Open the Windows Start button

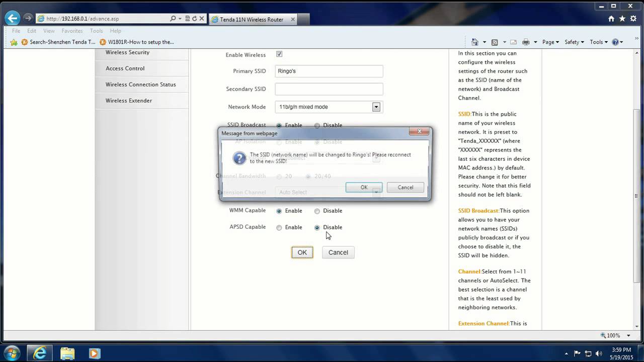click(11, 353)
